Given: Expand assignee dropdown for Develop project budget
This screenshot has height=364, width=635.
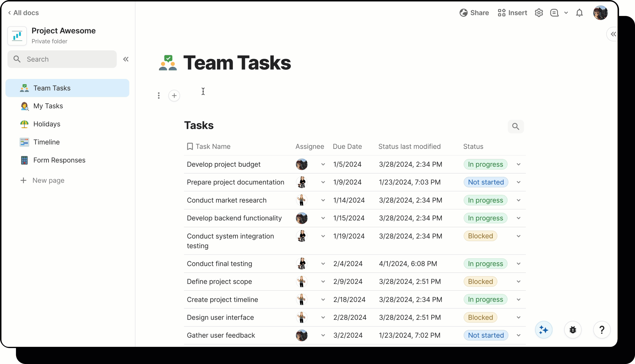Looking at the screenshot, I should (x=323, y=164).
